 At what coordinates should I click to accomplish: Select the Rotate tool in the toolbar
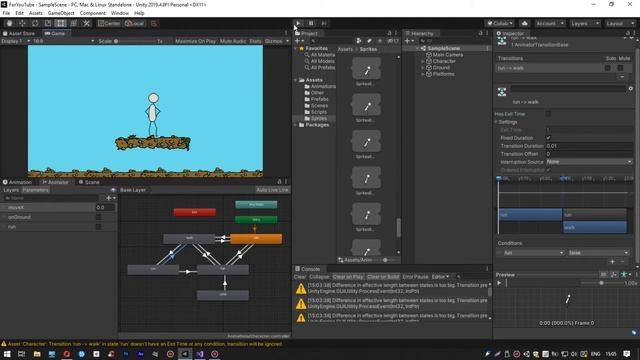pos(35,23)
